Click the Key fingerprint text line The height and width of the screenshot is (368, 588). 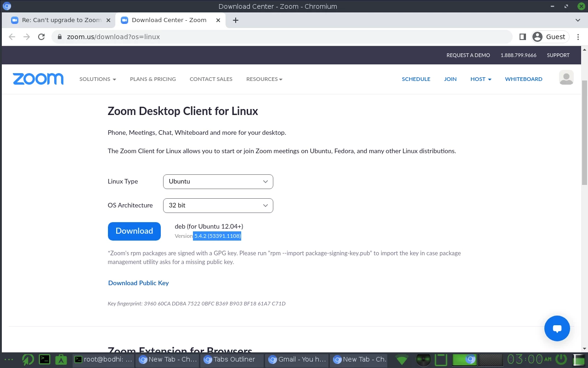coord(197,304)
